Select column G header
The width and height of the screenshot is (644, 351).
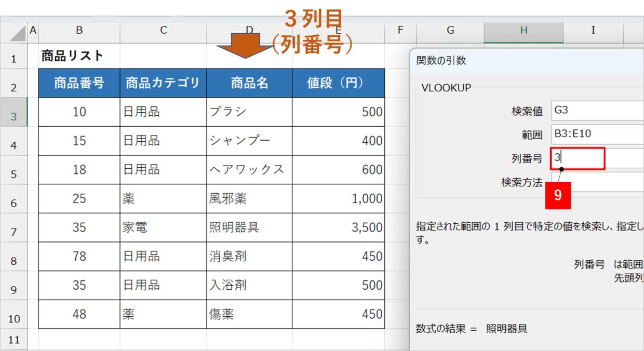tap(450, 31)
